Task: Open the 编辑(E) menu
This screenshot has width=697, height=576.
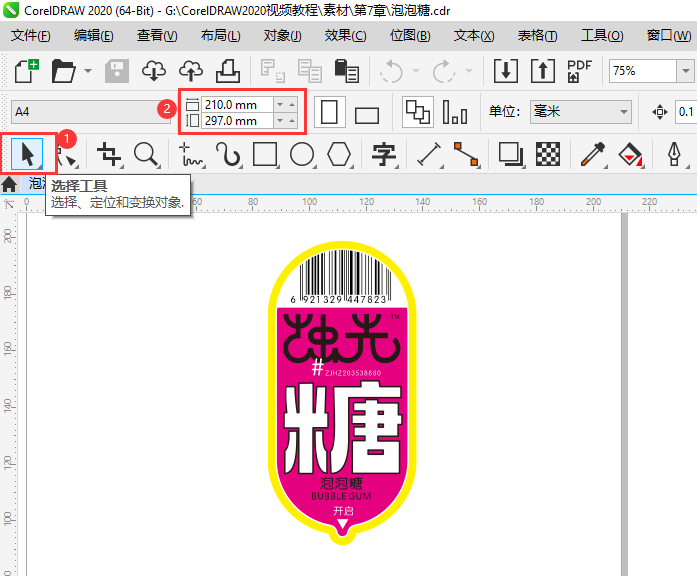Action: point(93,35)
